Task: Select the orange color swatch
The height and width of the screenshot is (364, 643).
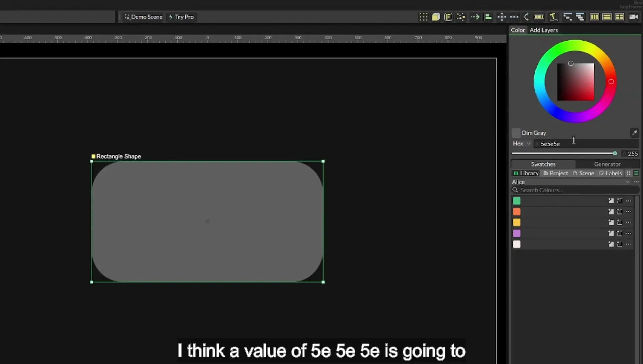Action: pos(517,212)
